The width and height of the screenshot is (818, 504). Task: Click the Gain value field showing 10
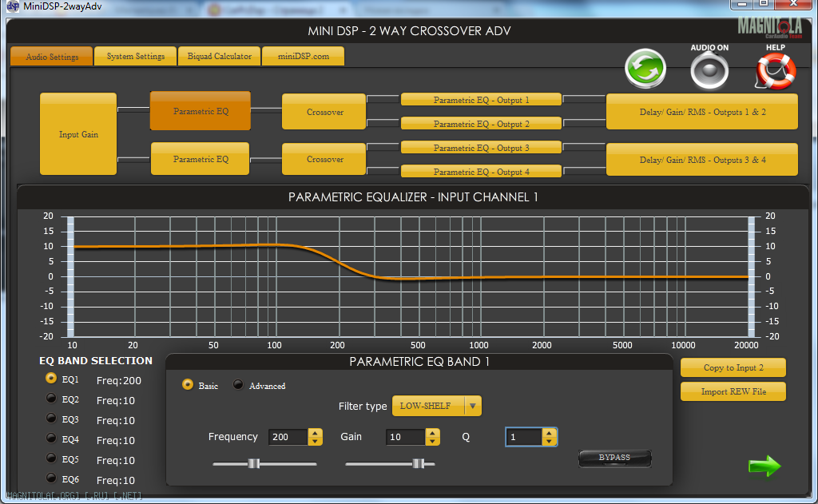[406, 437]
